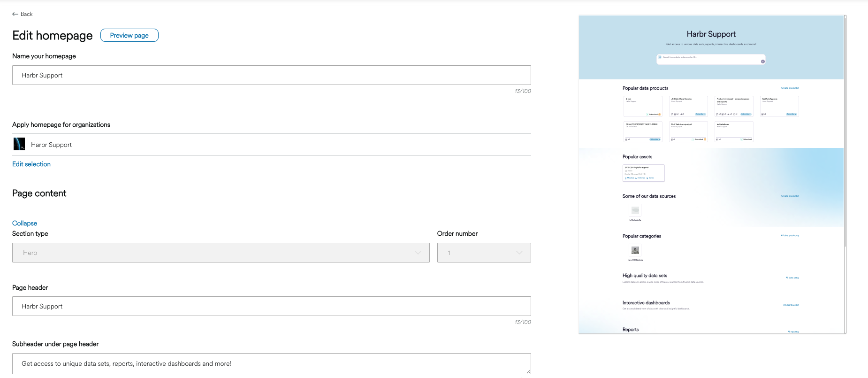Click the Page header input field
Screen dimensions: 868x378
tap(271, 306)
